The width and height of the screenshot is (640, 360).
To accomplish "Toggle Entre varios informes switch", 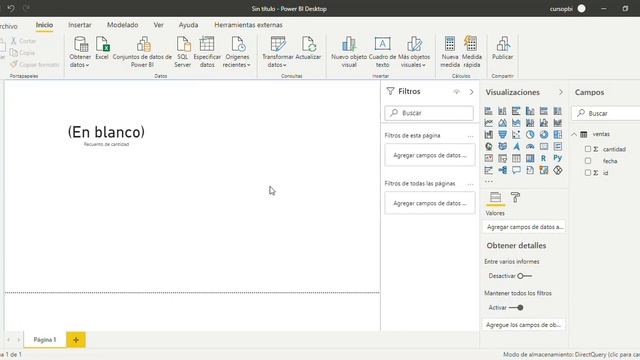I will (524, 276).
